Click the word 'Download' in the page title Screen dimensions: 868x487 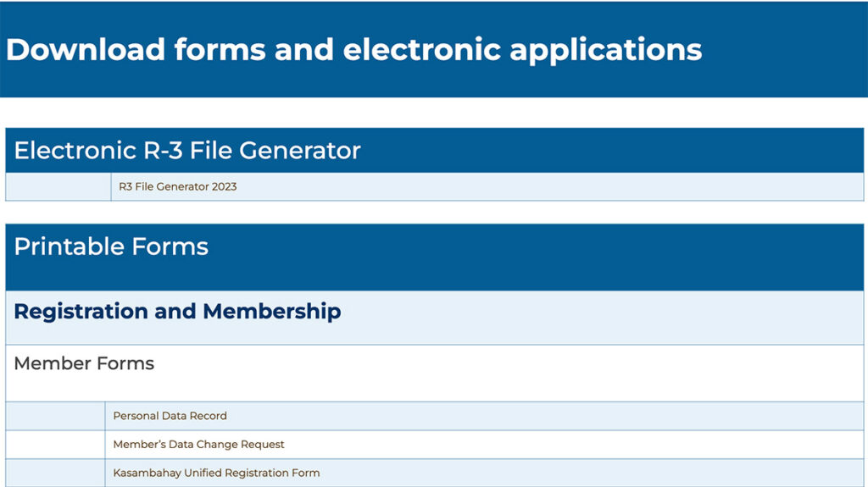(86, 49)
